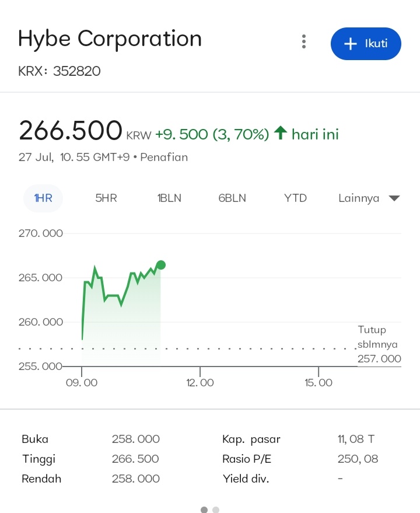The width and height of the screenshot is (420, 513).
Task: Select the 6BLN time range
Action: (x=232, y=198)
